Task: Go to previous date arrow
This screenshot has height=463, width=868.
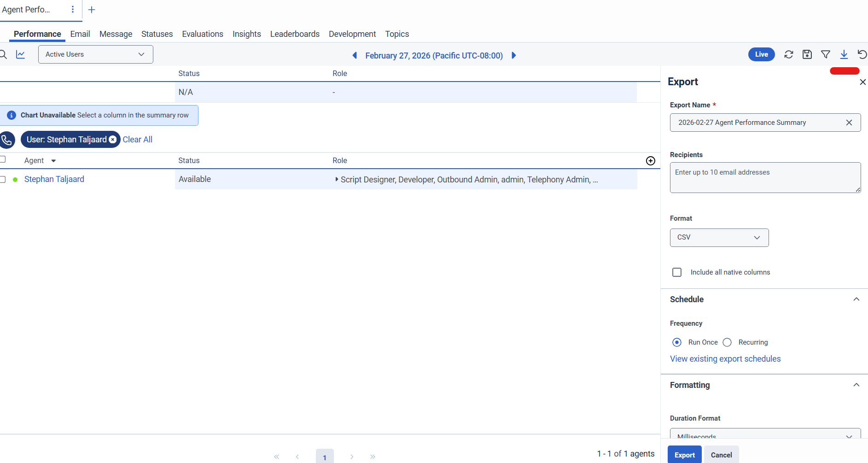Action: coord(355,55)
